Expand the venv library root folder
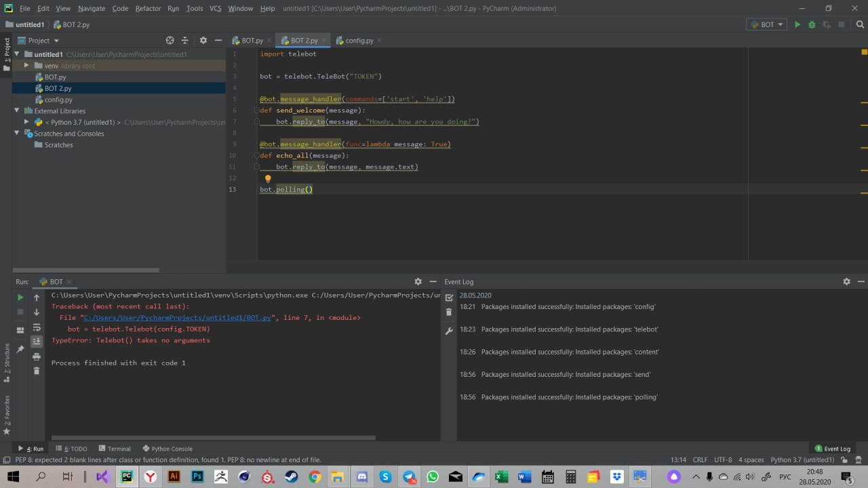Viewport: 868px width, 488px height. tap(26, 66)
